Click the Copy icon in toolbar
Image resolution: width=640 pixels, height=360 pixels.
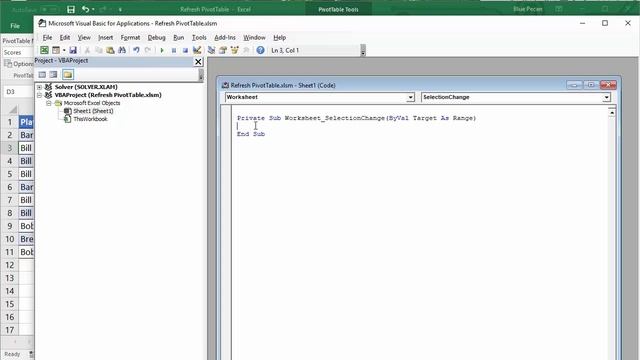(98, 50)
